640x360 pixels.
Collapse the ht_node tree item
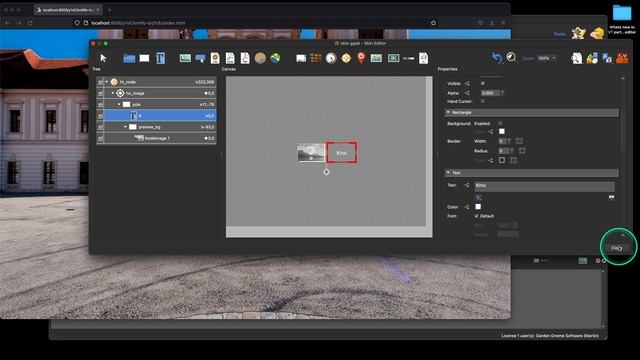pos(107,82)
